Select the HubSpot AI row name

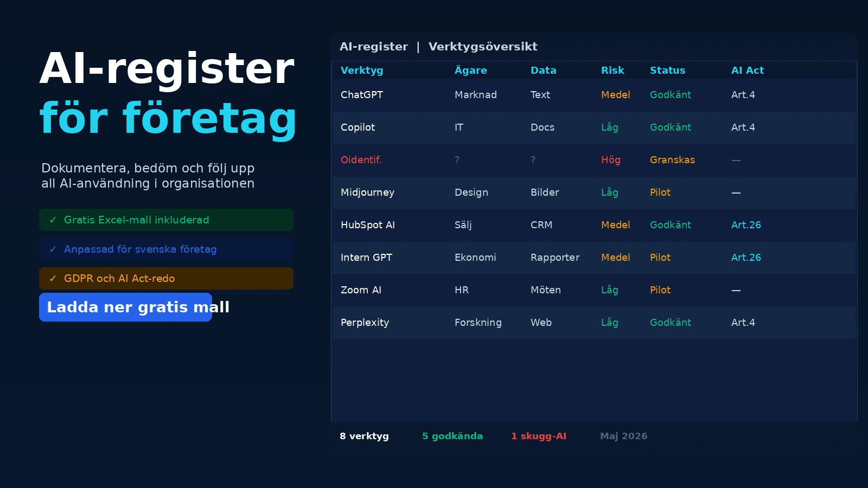pyautogui.click(x=368, y=225)
